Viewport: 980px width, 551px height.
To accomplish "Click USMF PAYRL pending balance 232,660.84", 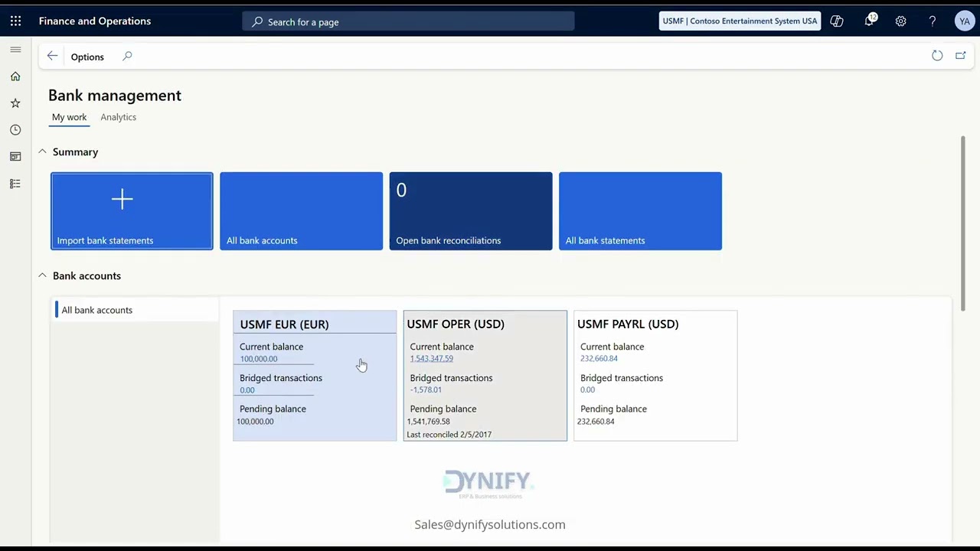I will [x=596, y=422].
